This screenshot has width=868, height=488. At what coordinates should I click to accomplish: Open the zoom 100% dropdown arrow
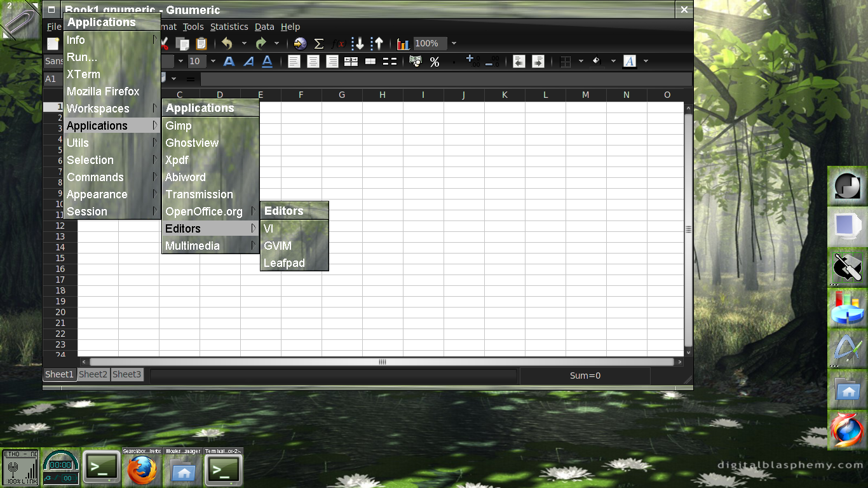pyautogui.click(x=454, y=44)
